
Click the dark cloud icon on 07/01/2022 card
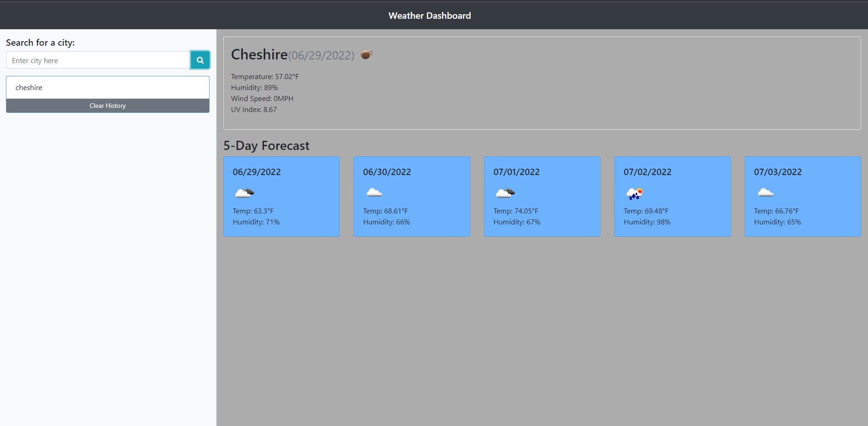click(505, 192)
